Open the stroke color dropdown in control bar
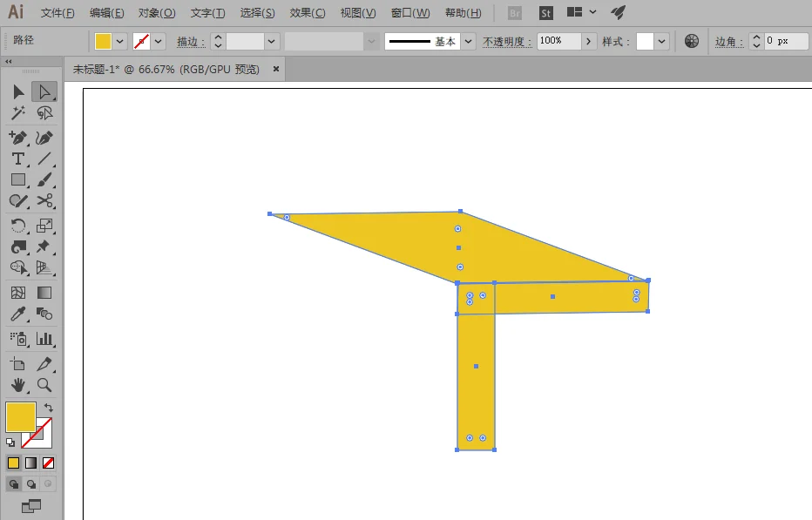Viewport: 812px width, 520px height. [158, 42]
